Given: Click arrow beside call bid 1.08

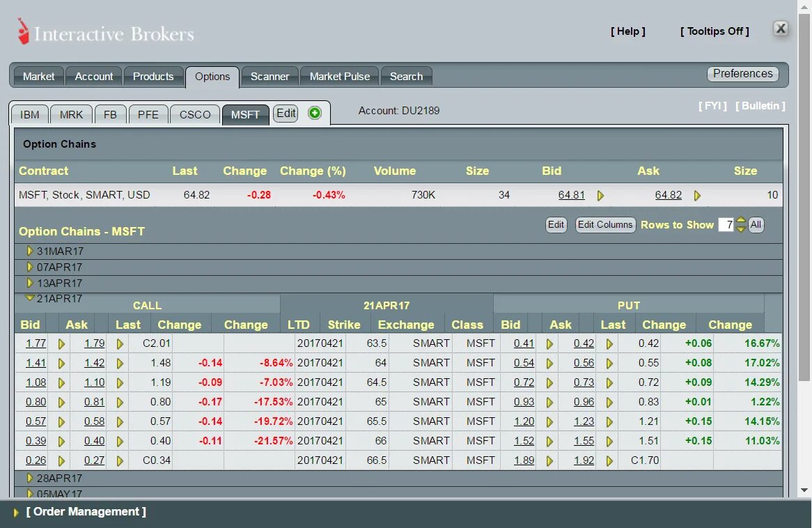Looking at the screenshot, I should pyautogui.click(x=61, y=383).
